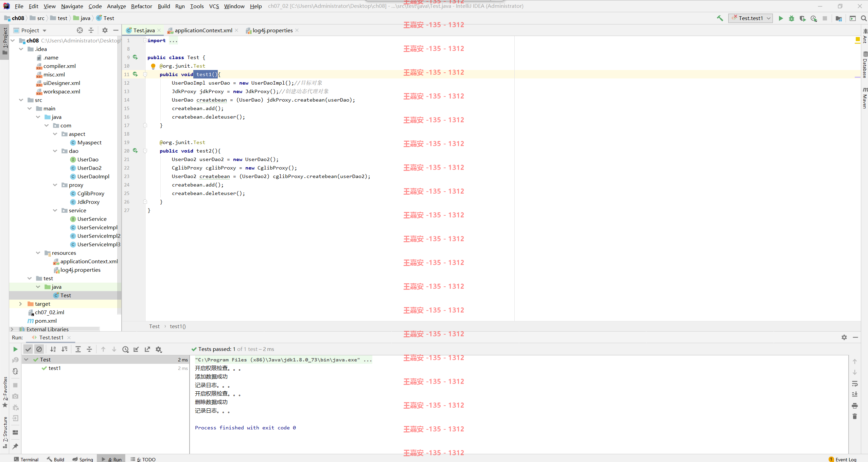Open the Spring tool window
The width and height of the screenshot is (868, 462).
point(83,459)
